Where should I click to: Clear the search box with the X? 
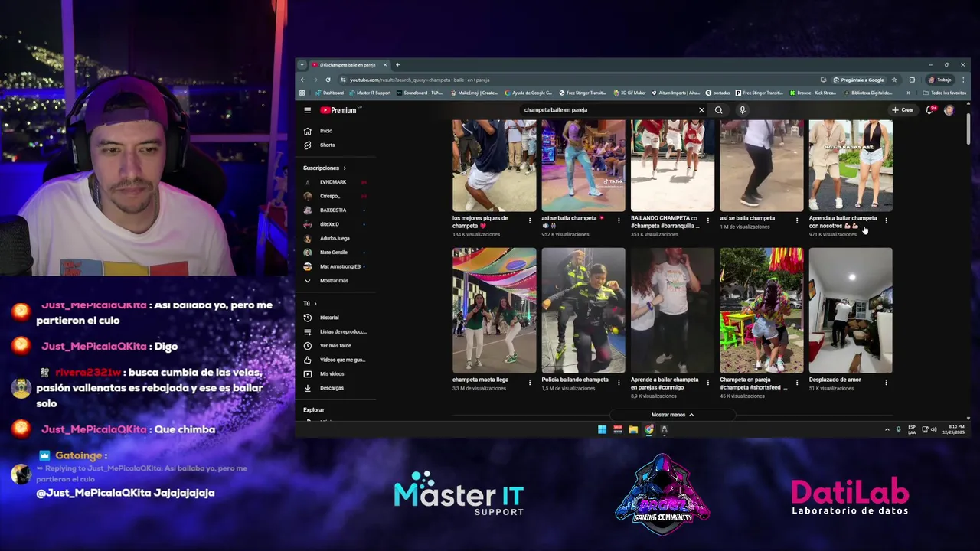click(x=701, y=110)
